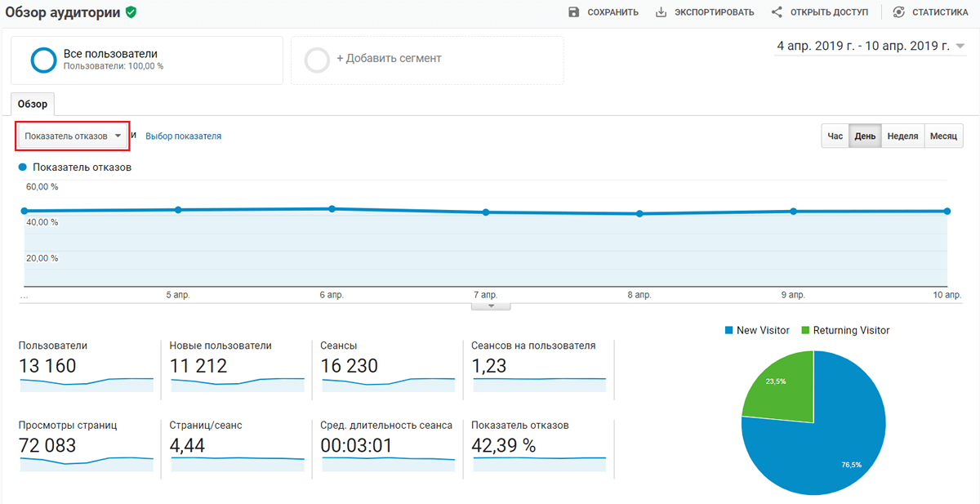This screenshot has width=980, height=504.
Task: Click the 6 апр. data point on chart
Action: click(332, 209)
